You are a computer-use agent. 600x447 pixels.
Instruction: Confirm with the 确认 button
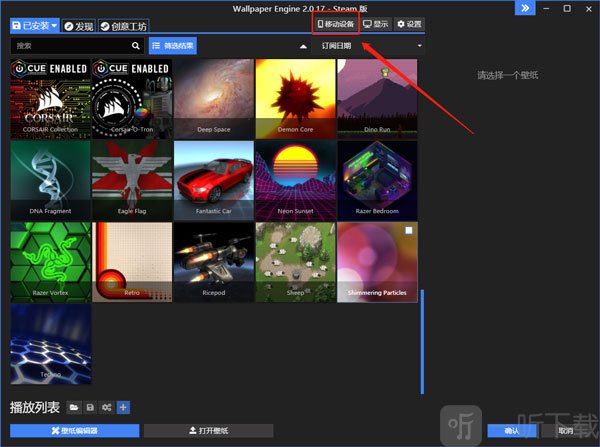click(512, 431)
